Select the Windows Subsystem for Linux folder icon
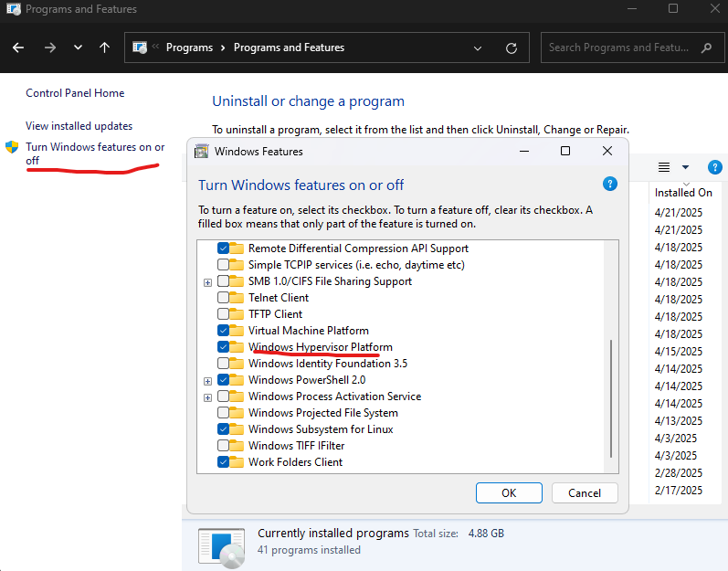728x571 pixels. [x=237, y=429]
